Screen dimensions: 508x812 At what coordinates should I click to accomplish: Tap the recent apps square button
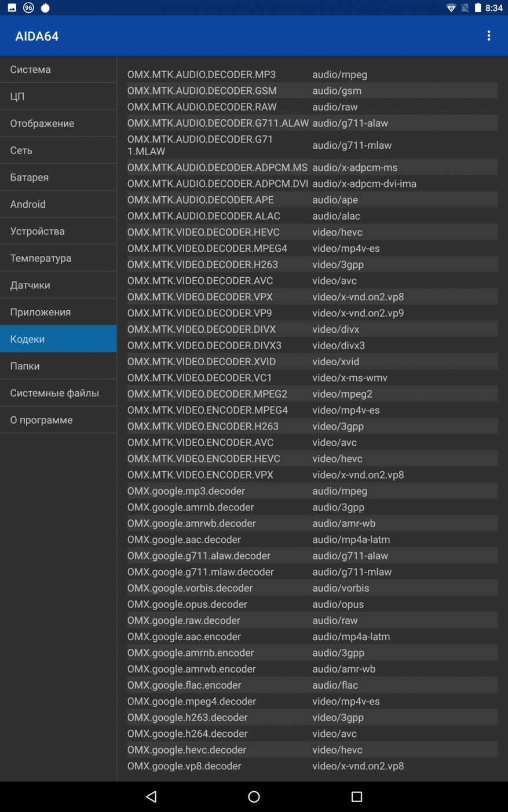click(x=357, y=797)
